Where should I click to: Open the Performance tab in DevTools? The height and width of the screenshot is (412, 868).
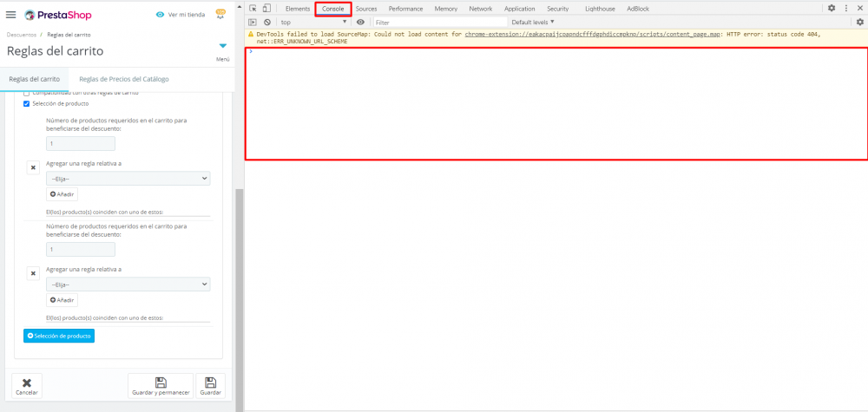tap(405, 9)
